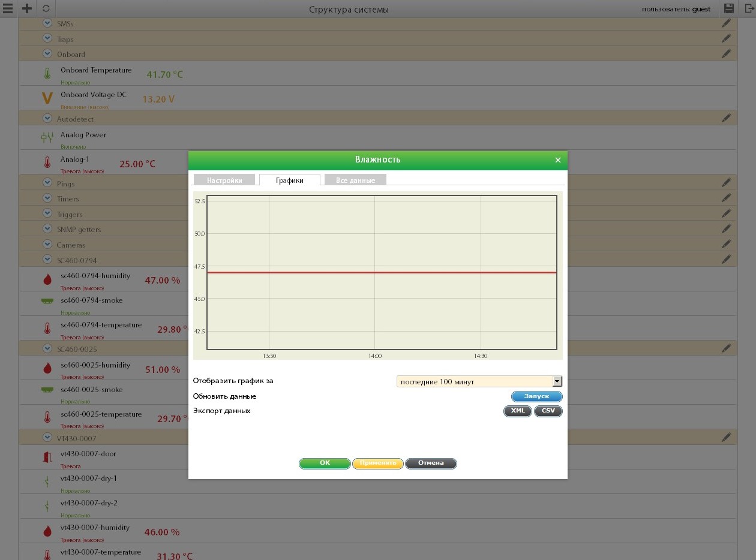Export data with the XML button
Viewport: 756px width, 560px height.
click(518, 411)
